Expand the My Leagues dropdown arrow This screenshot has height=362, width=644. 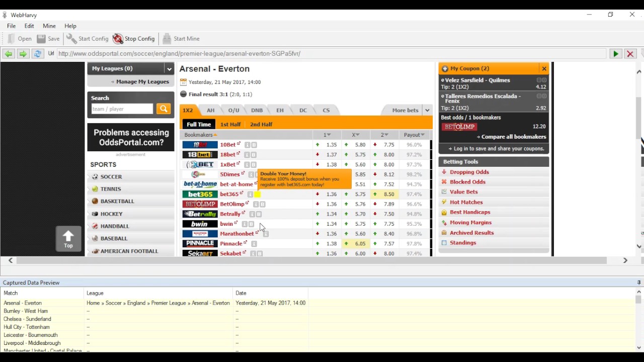169,69
